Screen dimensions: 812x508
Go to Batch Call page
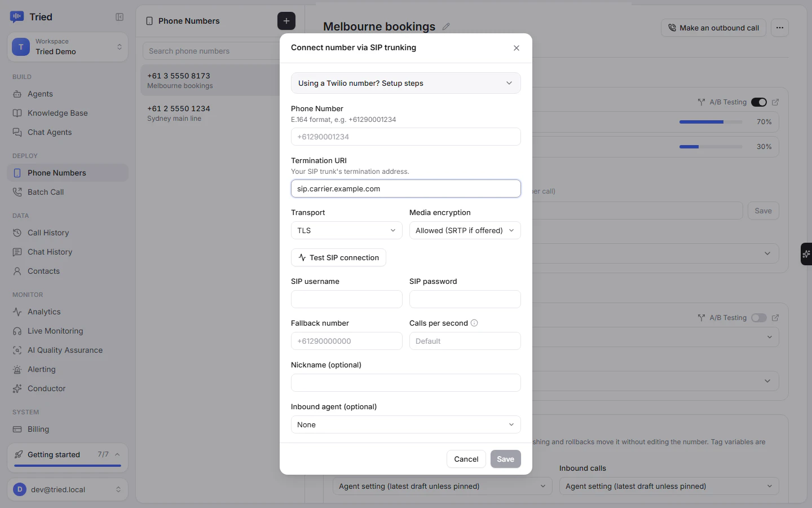[68, 192]
